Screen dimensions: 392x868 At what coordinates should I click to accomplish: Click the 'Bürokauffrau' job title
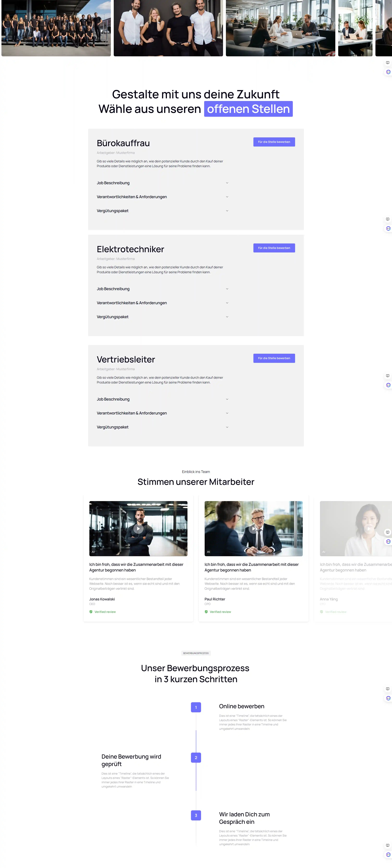coord(123,143)
